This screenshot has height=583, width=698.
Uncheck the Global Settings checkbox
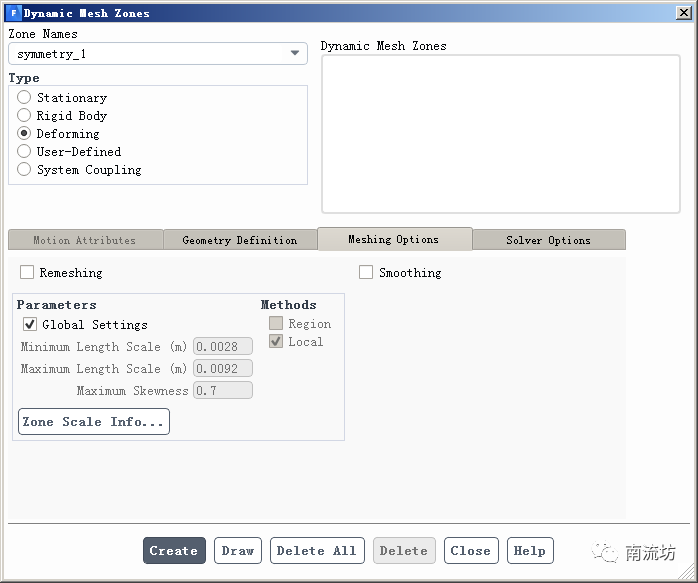tap(30, 324)
